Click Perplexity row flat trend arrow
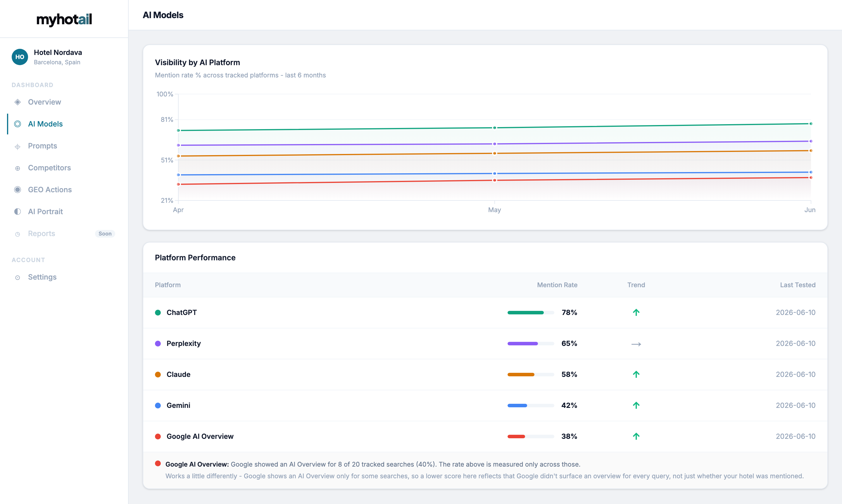The height and width of the screenshot is (504, 842). (x=636, y=344)
